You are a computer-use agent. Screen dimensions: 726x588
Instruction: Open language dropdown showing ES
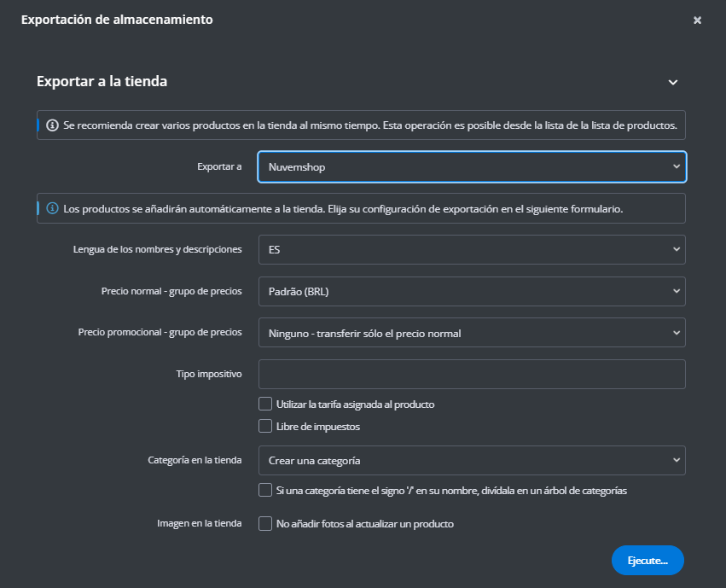[x=472, y=249]
